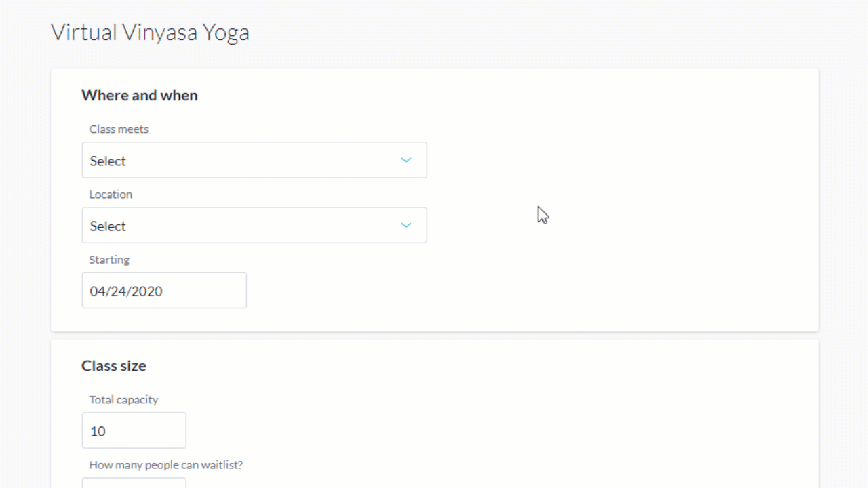Click the "Starting" field label
Screen dimensions: 868x488
pyautogui.click(x=109, y=259)
